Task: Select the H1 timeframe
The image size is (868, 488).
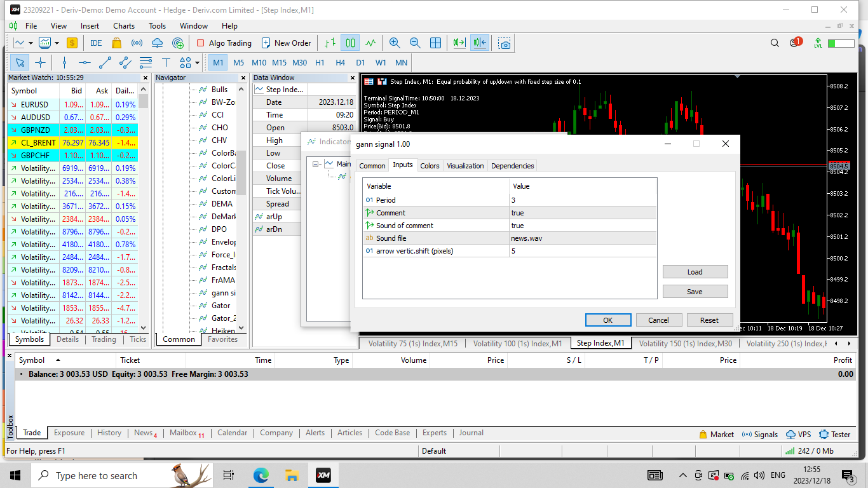Action: point(320,62)
